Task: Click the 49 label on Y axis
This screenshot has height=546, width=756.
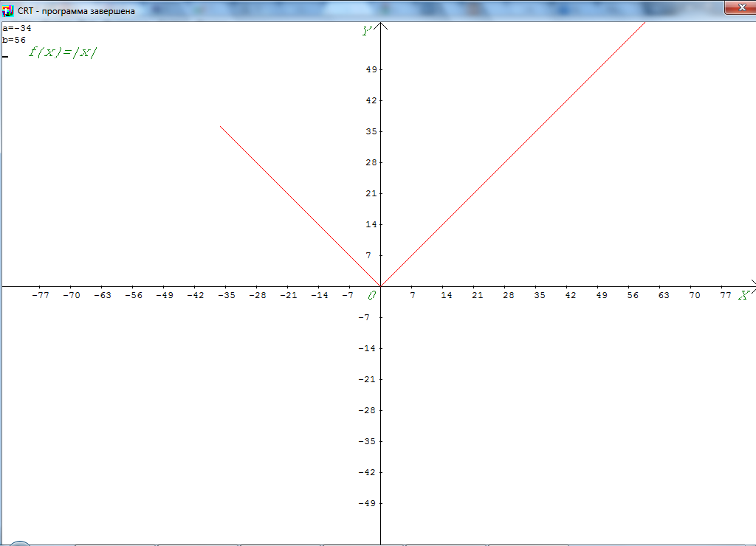Action: point(371,69)
